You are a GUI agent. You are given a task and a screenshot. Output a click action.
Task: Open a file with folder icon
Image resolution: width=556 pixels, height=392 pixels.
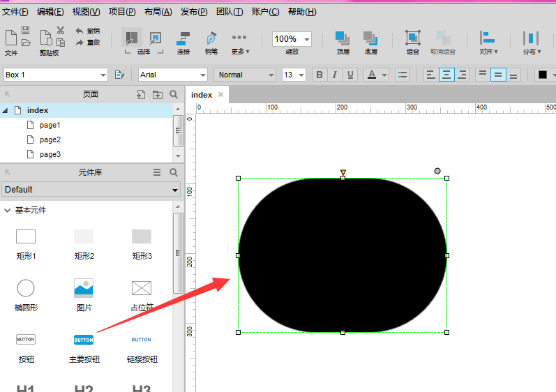coord(26,43)
